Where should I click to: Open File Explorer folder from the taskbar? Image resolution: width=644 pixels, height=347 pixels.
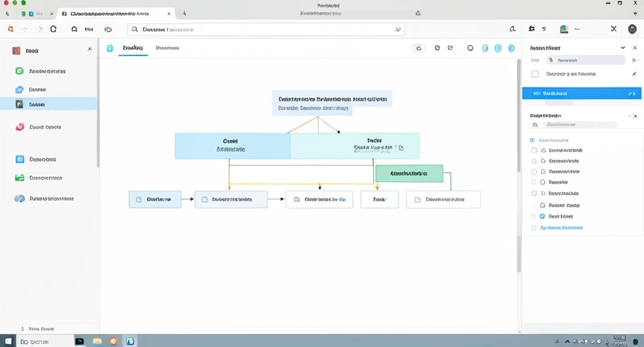pos(98,340)
